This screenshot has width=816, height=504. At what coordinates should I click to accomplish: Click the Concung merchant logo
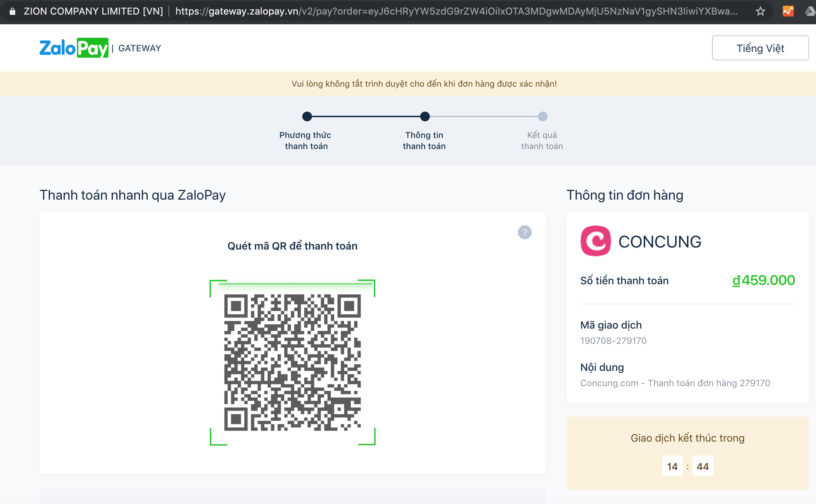pyautogui.click(x=596, y=241)
